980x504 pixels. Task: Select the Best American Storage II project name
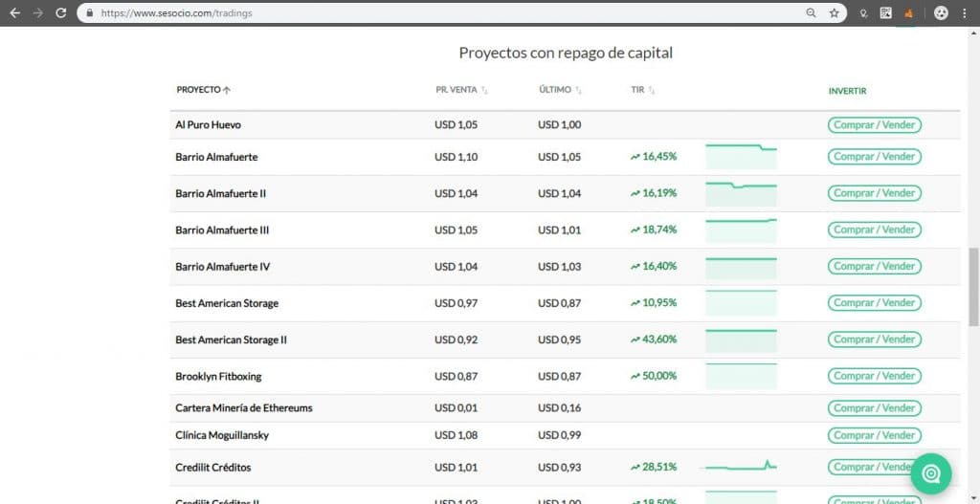[232, 340]
